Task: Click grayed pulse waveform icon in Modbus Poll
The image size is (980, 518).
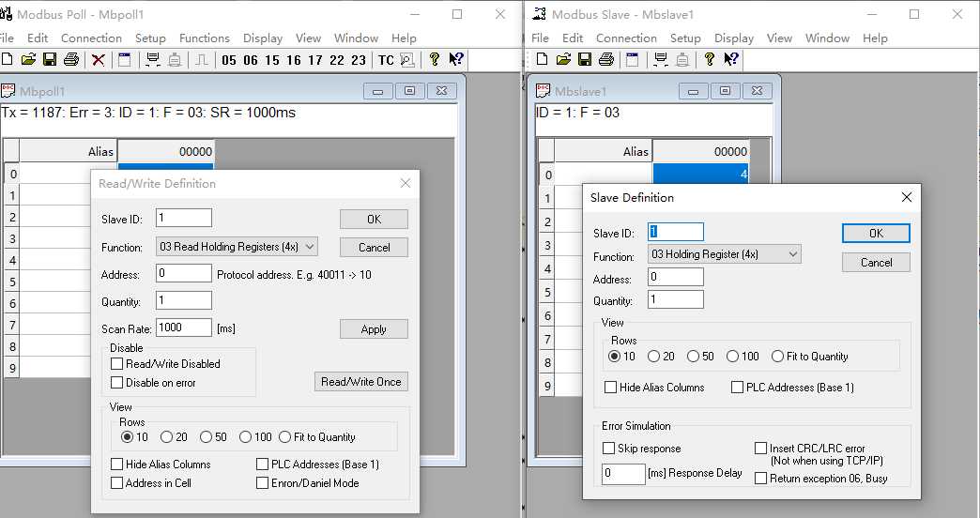Action: pyautogui.click(x=201, y=59)
